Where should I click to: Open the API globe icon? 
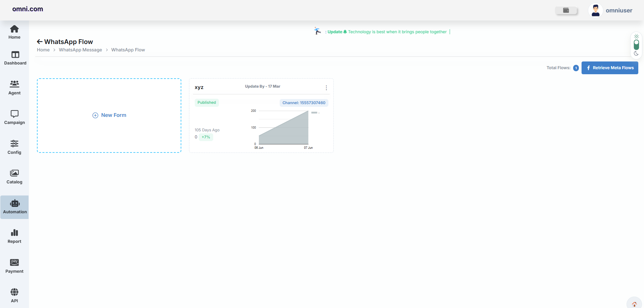[14, 292]
